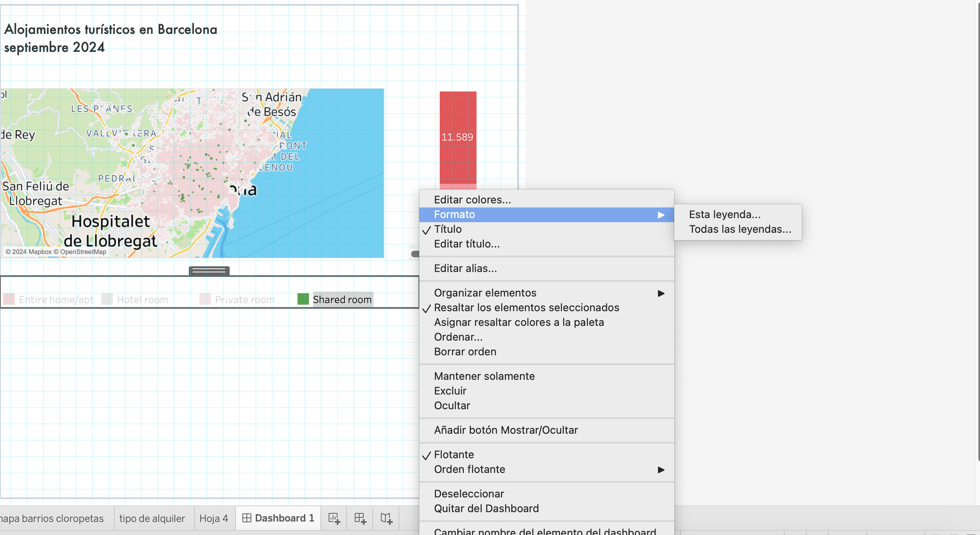Click the New Worksheet icon

click(x=334, y=518)
